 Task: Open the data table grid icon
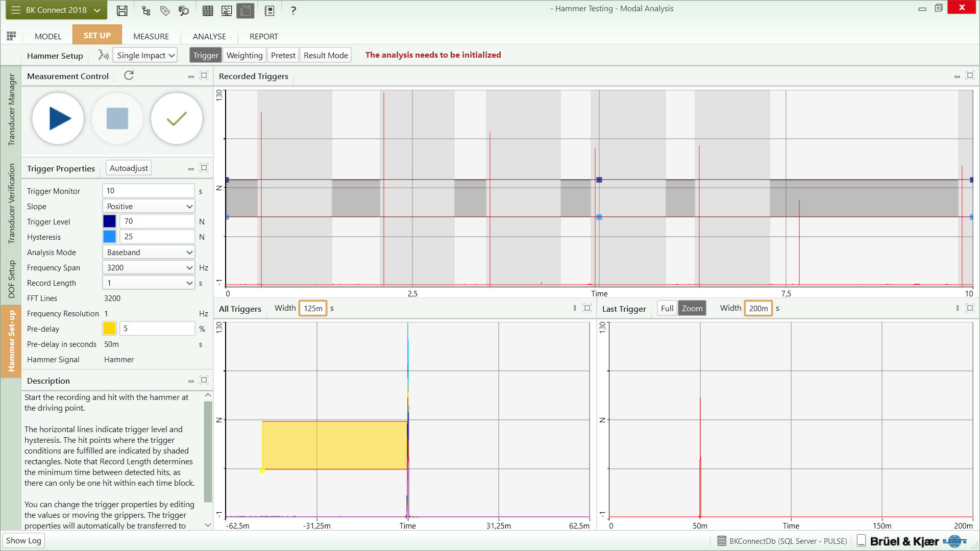(x=208, y=10)
